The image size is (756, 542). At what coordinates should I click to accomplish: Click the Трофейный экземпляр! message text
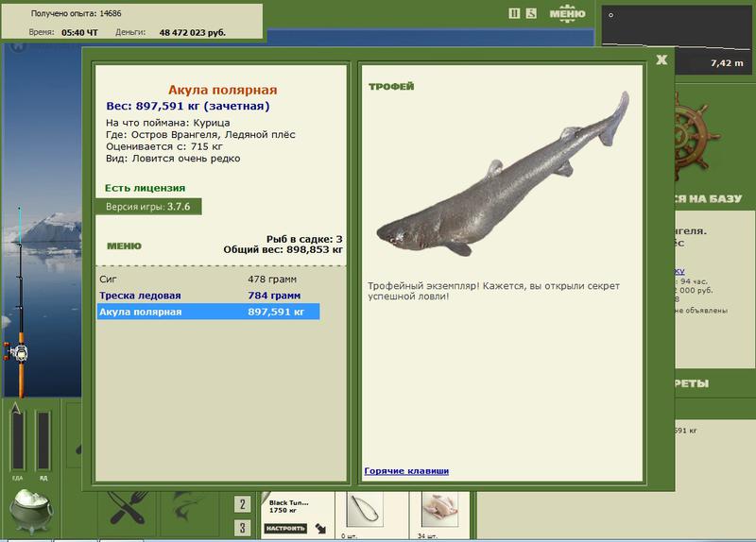coord(493,291)
